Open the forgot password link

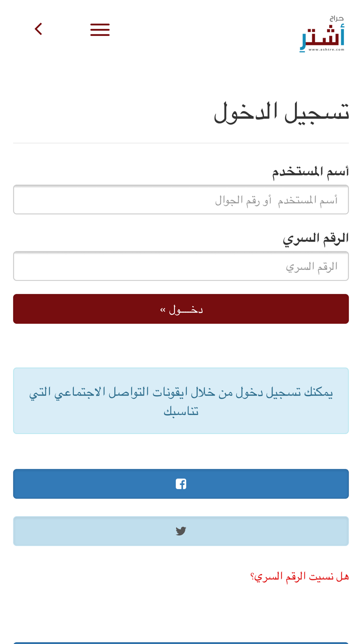(300, 576)
